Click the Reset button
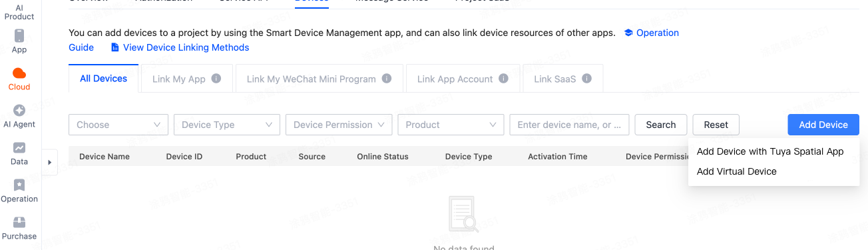This screenshot has width=868, height=250. (716, 125)
